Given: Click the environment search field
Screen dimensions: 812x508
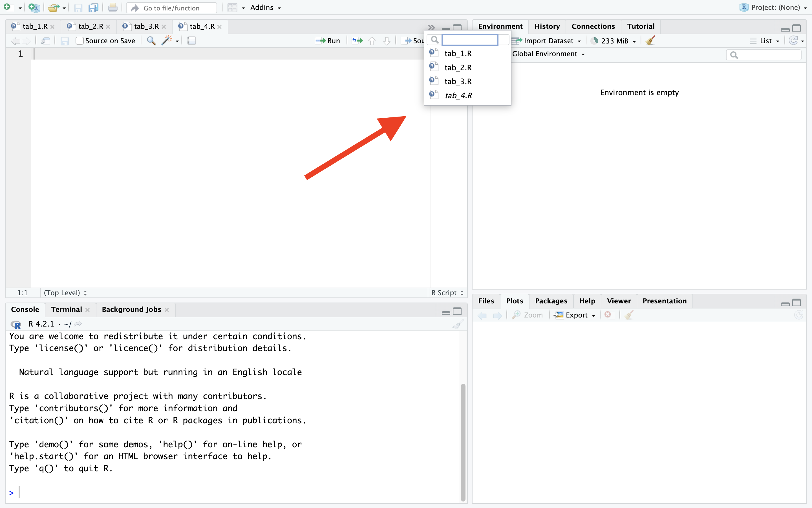Looking at the screenshot, I should point(764,55).
